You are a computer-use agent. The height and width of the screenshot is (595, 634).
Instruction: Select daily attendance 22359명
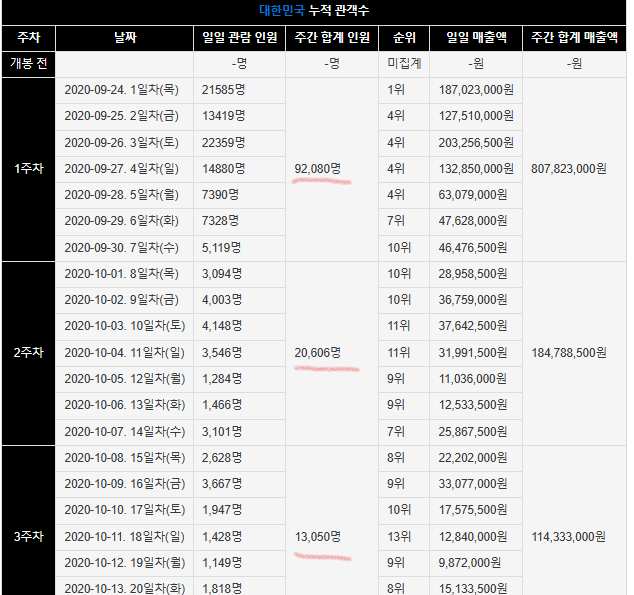[x=224, y=143]
